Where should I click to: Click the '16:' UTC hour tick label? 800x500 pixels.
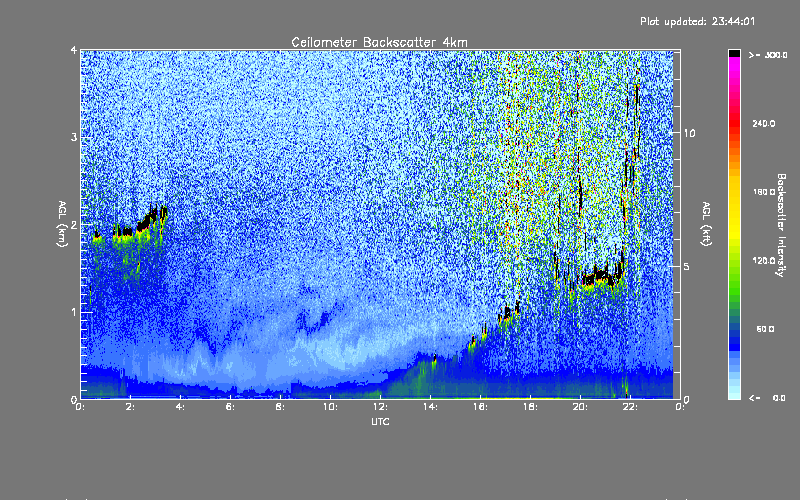pyautogui.click(x=480, y=407)
